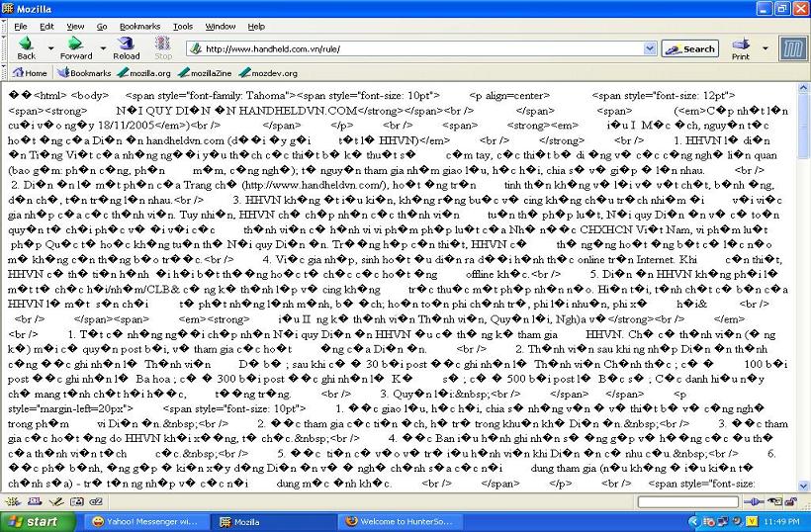811x532 pixels.
Task: Click the vertical scrollbar down arrow
Action: 803,486
